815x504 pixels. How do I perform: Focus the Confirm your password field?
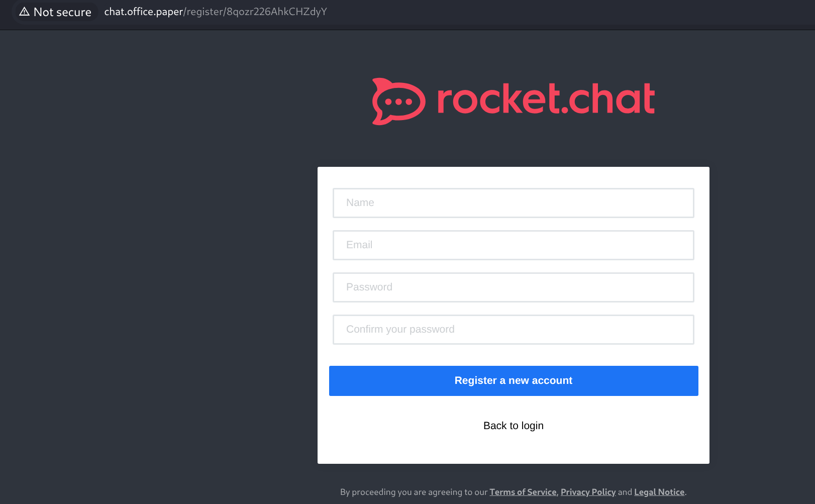pos(513,330)
